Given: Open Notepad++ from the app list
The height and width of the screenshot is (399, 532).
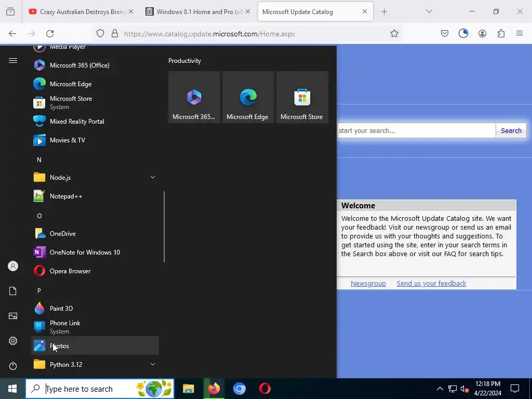Looking at the screenshot, I should click(x=95, y=196).
